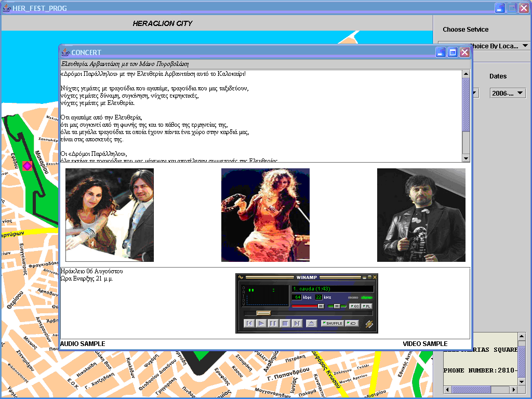Open the photo of man in leather jacket

pos(421,215)
